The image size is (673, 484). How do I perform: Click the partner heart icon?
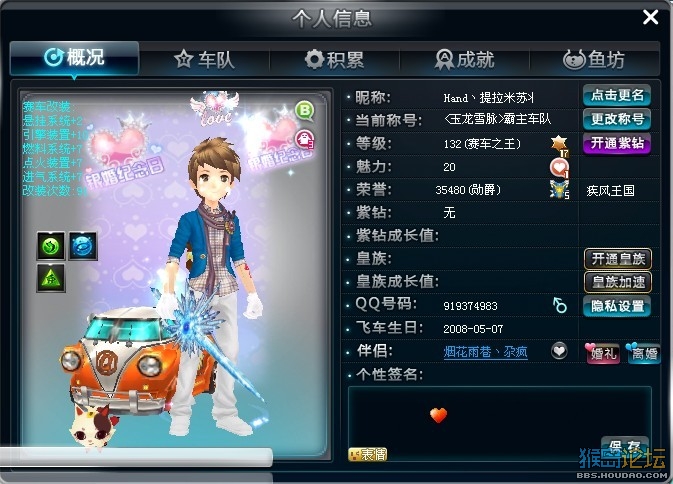559,351
